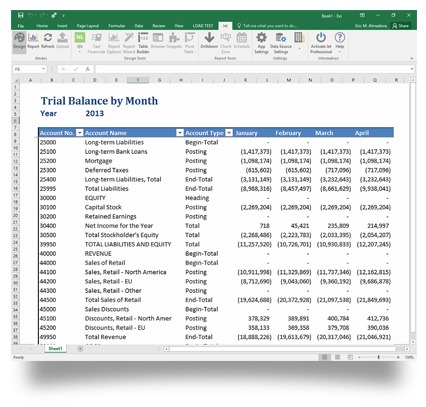This screenshot has width=426, height=407.
Task: Open Data Source Settings
Action: click(x=281, y=43)
